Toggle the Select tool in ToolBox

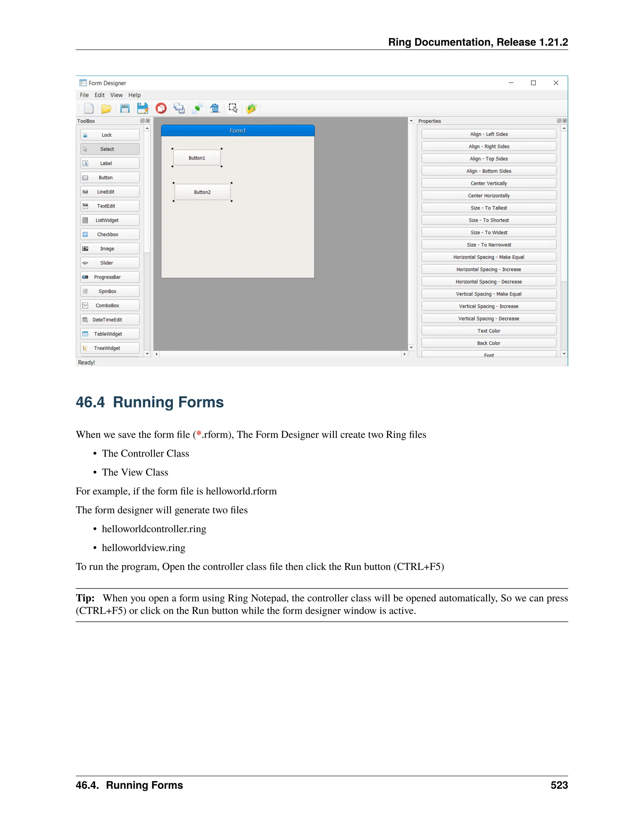pyautogui.click(x=110, y=149)
